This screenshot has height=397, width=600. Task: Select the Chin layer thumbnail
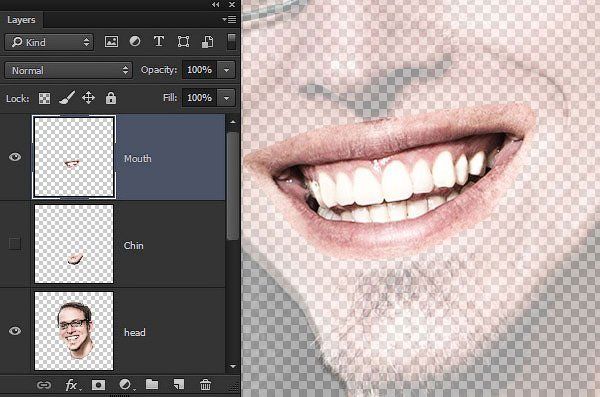[x=74, y=244]
